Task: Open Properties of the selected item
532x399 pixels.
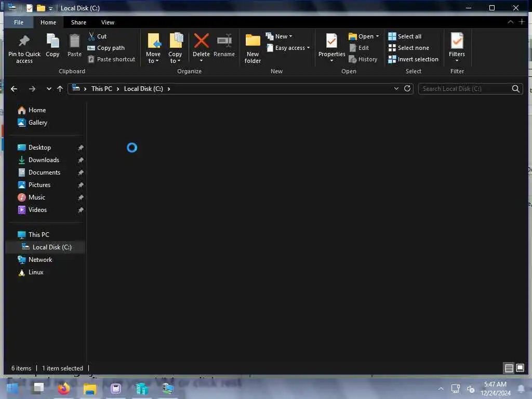Action: 331,47
